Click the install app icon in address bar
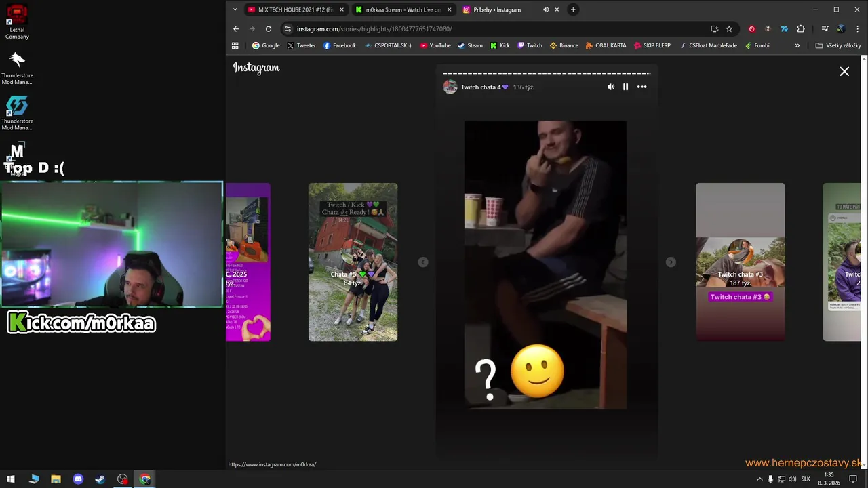 (714, 29)
